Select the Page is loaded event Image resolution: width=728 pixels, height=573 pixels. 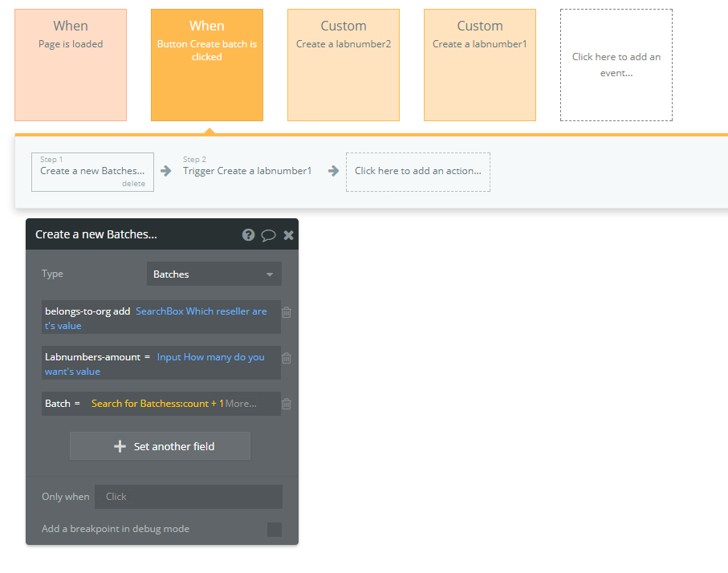point(71,65)
